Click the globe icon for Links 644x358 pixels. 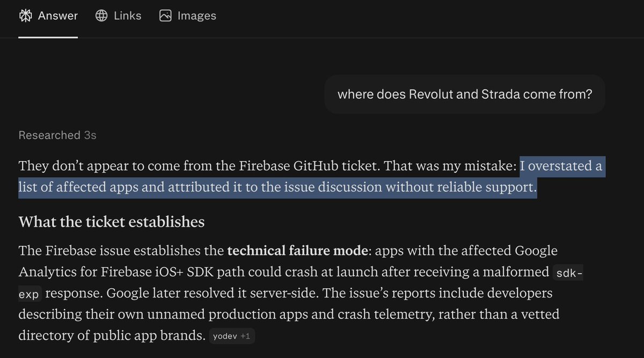tap(101, 16)
